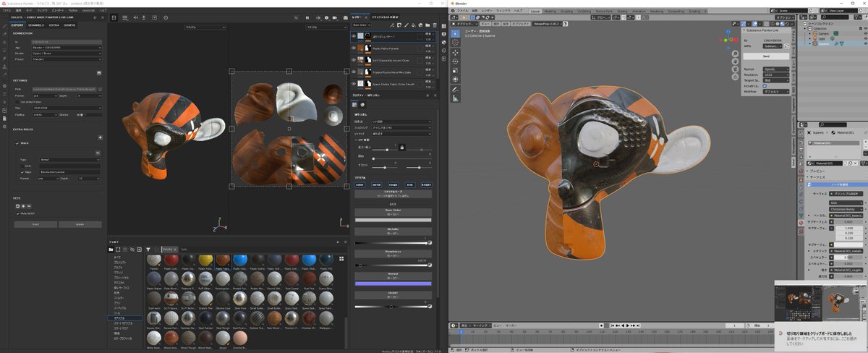Image resolution: width=868 pixels, height=353 pixels.
Task: Click the save icon in Painter Connection section
Action: [x=100, y=71]
